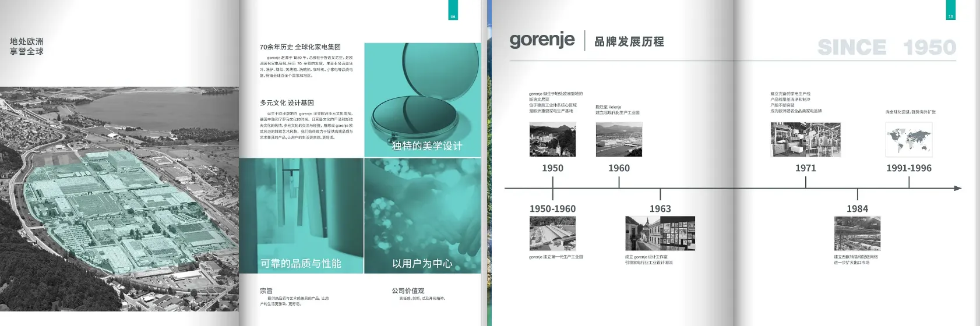The height and width of the screenshot is (326, 980).
Task: Select the '以用户为中心' image tile
Action: click(422, 216)
